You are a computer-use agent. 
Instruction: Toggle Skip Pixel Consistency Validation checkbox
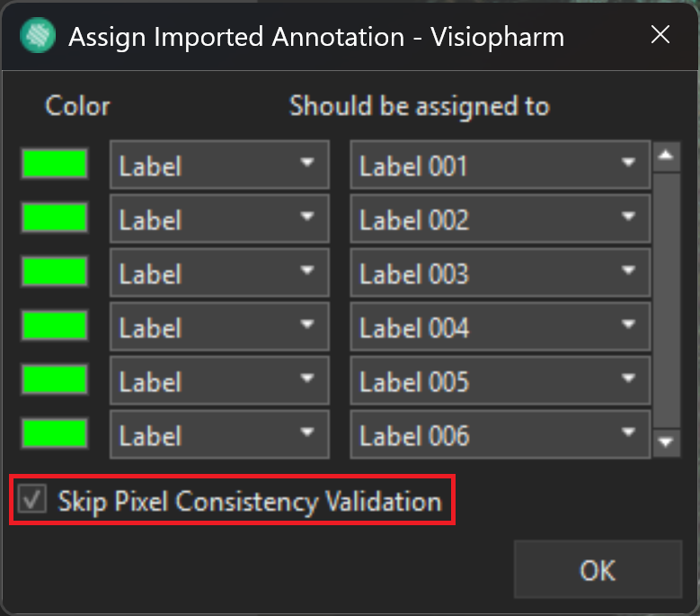(x=33, y=500)
